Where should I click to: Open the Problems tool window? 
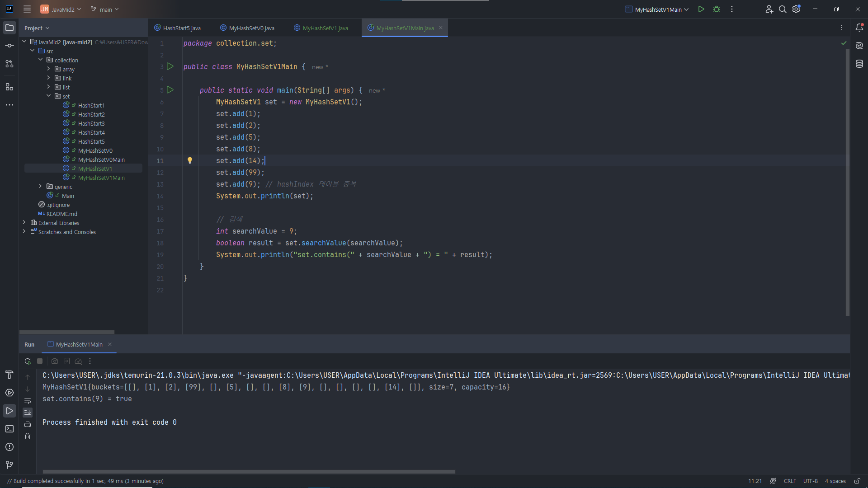click(9, 447)
